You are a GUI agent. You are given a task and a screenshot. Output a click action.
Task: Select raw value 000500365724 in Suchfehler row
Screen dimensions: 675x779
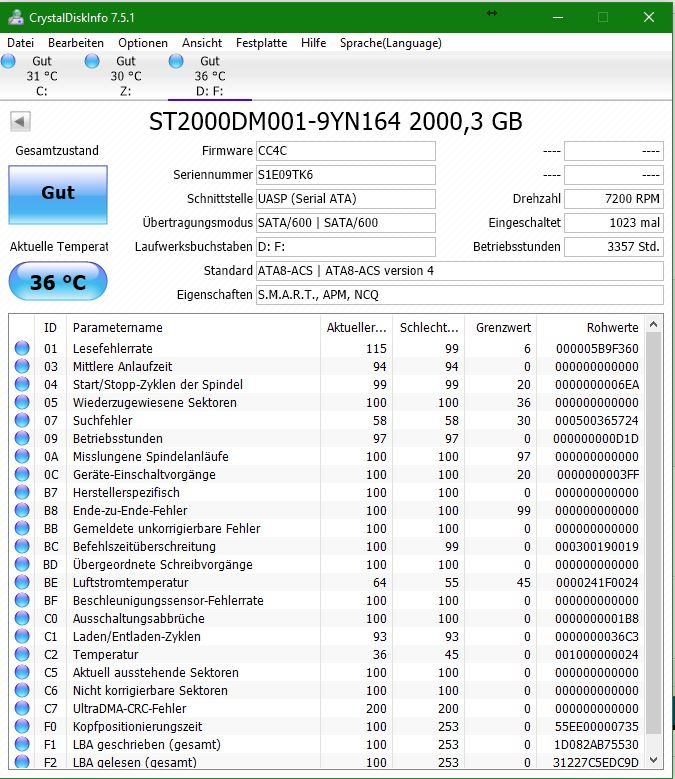point(597,420)
